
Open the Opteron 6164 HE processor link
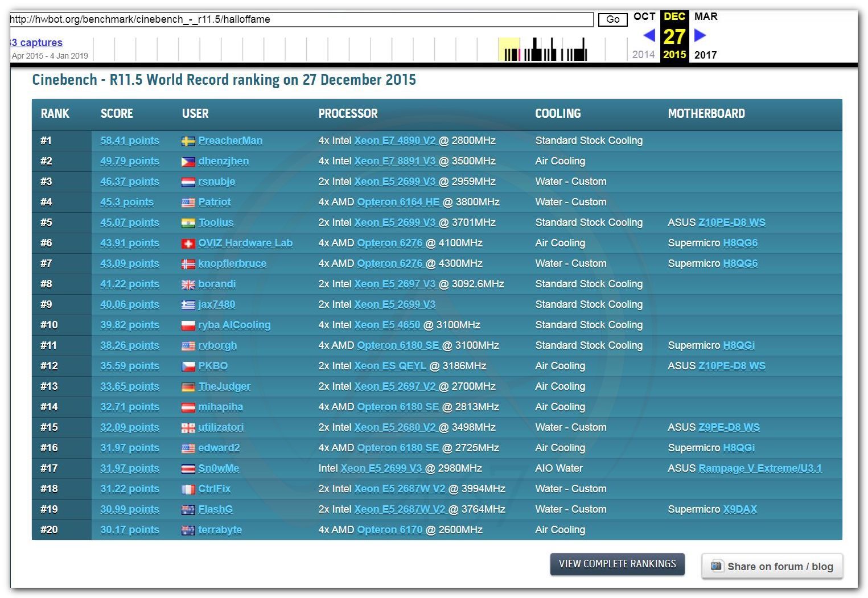tap(398, 203)
